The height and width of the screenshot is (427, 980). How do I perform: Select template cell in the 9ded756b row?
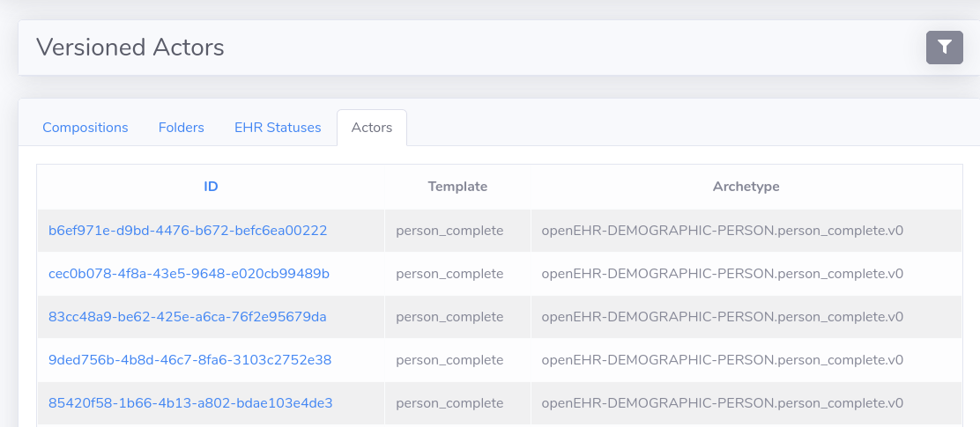(449, 360)
